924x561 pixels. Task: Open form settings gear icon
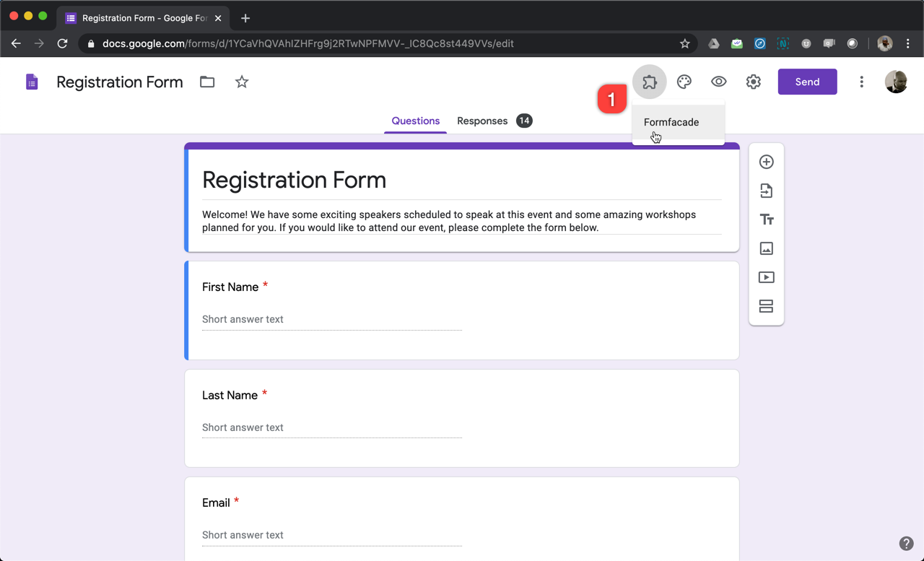coord(753,82)
